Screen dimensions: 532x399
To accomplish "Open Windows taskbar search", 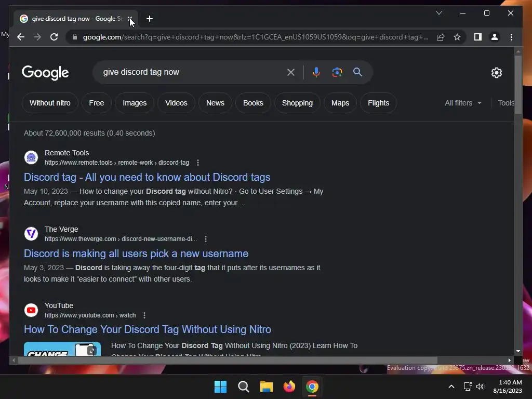I will pyautogui.click(x=244, y=387).
